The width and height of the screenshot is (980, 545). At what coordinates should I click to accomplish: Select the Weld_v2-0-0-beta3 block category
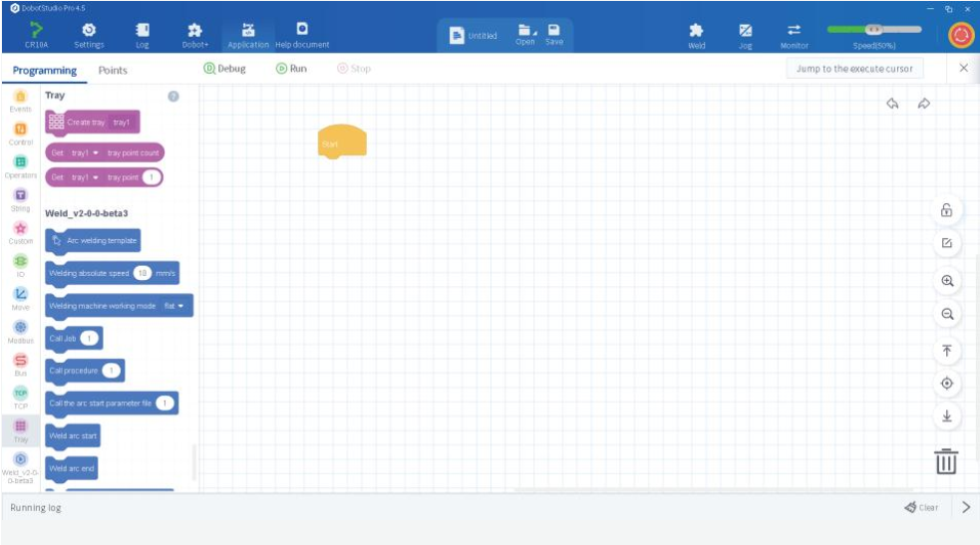(x=21, y=467)
